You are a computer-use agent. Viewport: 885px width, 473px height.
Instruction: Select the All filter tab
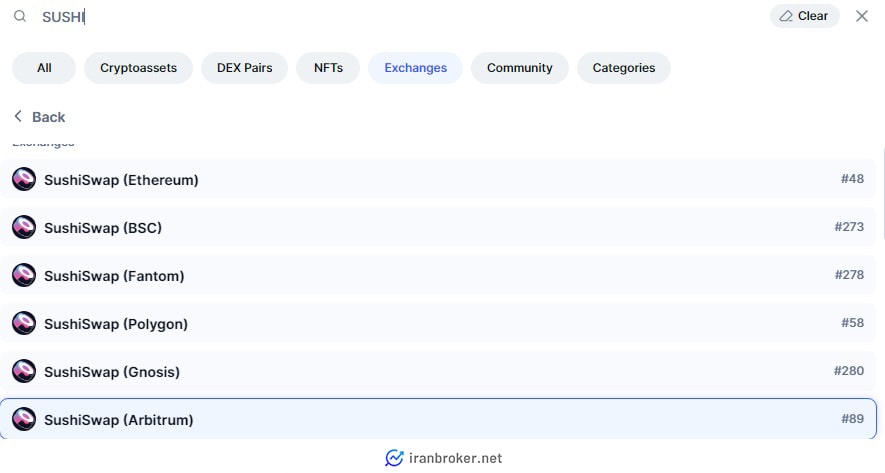44,68
